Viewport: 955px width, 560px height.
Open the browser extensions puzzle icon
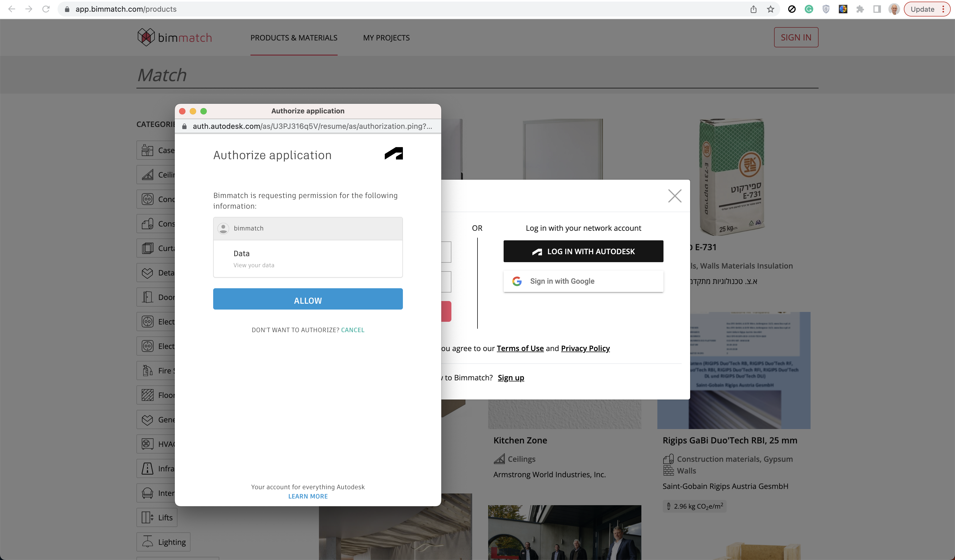860,9
